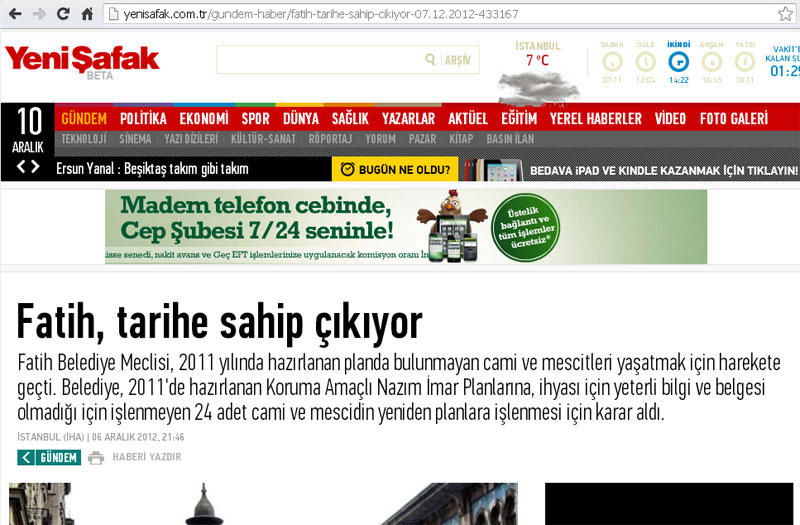This screenshot has width=800, height=525.
Task: Click the browser back arrow
Action: pyautogui.click(x=14, y=14)
